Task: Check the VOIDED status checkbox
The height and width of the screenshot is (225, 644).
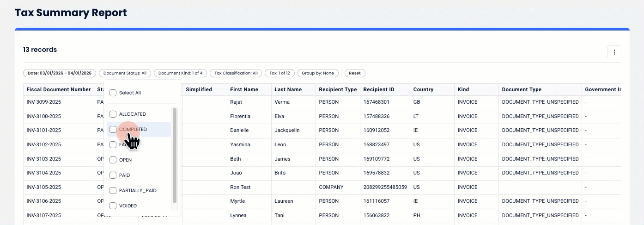Action: tap(113, 206)
